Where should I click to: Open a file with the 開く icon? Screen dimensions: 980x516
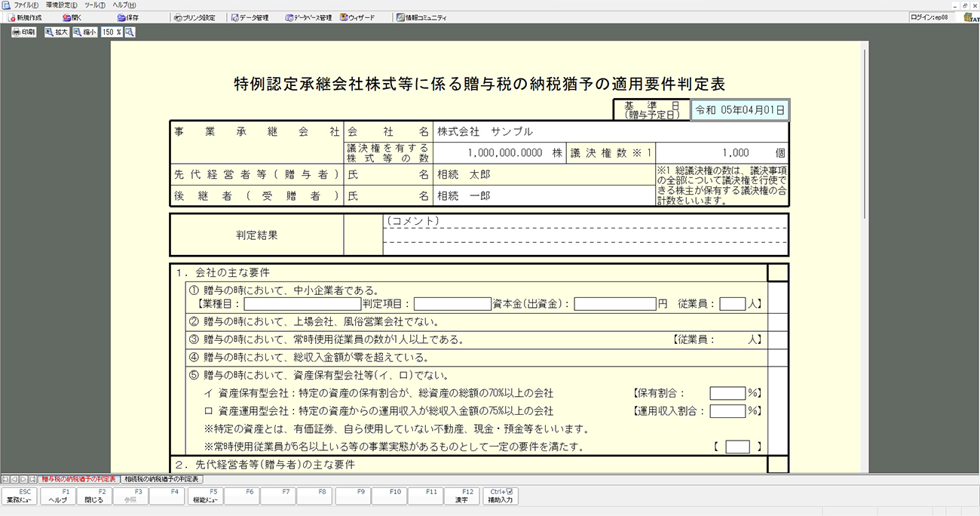click(x=72, y=17)
